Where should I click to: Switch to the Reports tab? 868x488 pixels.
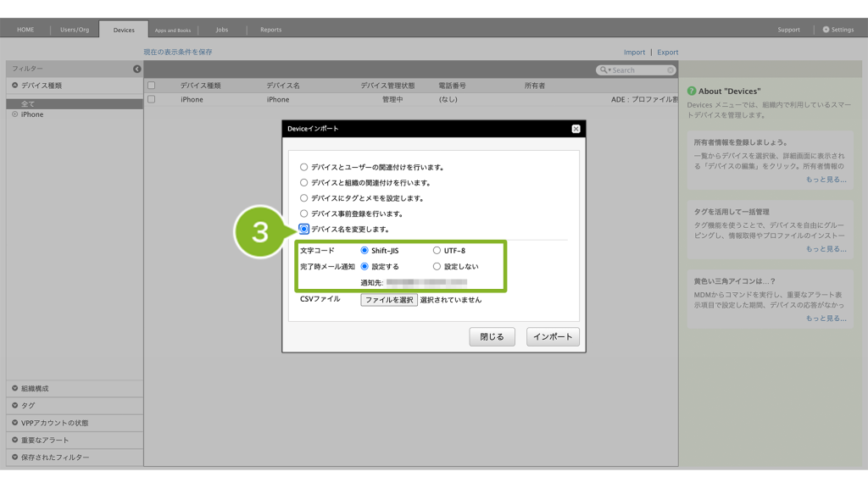pos(270,30)
